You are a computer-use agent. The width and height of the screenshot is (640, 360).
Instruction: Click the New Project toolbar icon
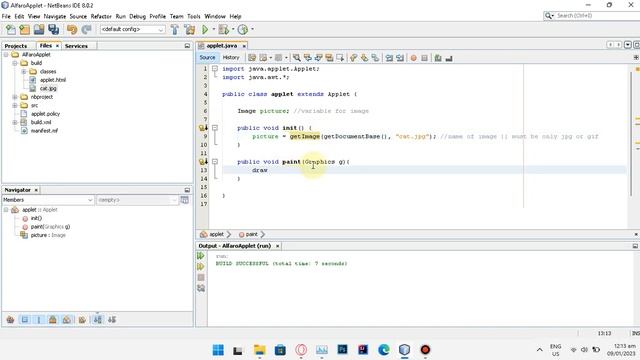click(x=24, y=29)
